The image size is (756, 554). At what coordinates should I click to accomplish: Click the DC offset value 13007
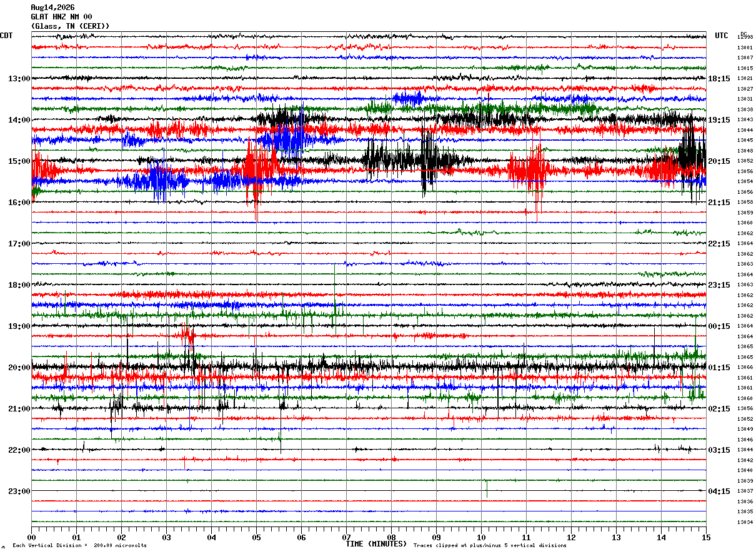click(x=745, y=58)
